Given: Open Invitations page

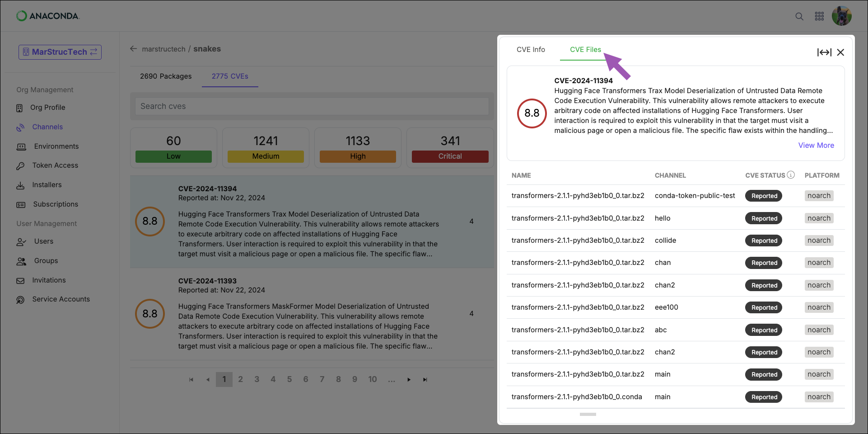Looking at the screenshot, I should [49, 280].
